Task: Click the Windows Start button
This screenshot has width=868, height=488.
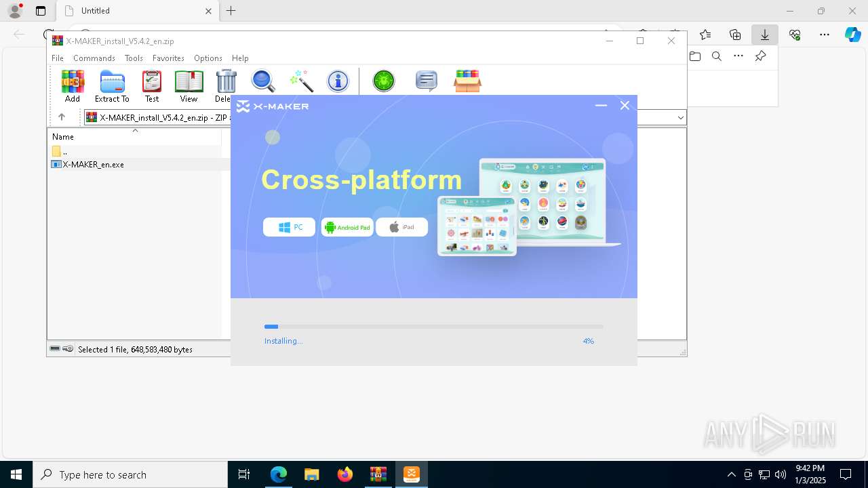Action: (x=16, y=474)
